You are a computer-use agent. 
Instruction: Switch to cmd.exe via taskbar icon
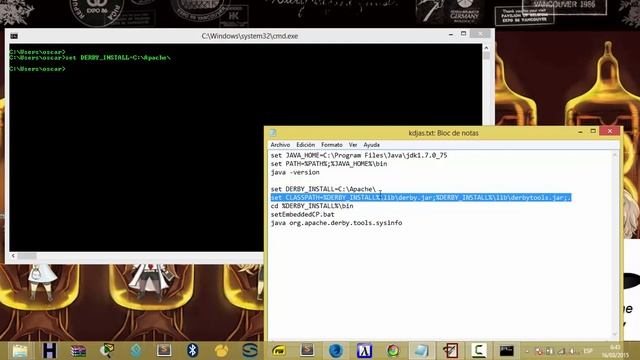[x=507, y=351]
